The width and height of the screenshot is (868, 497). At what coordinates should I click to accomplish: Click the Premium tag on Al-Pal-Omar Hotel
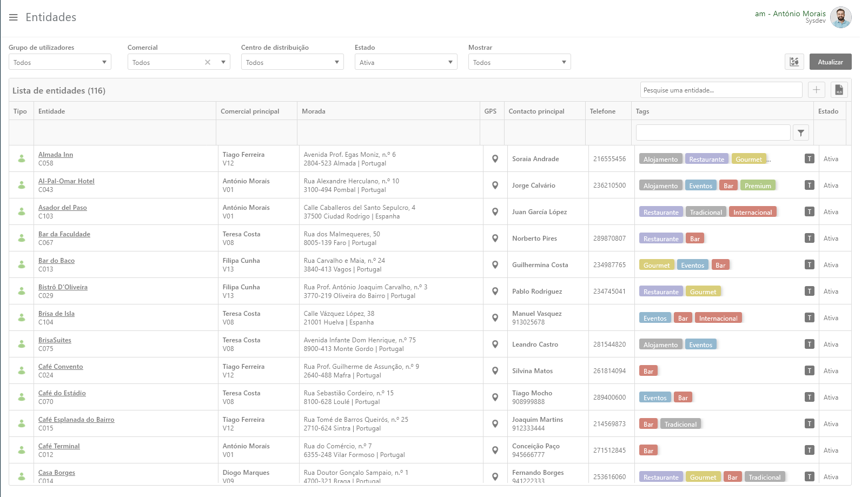tap(758, 185)
